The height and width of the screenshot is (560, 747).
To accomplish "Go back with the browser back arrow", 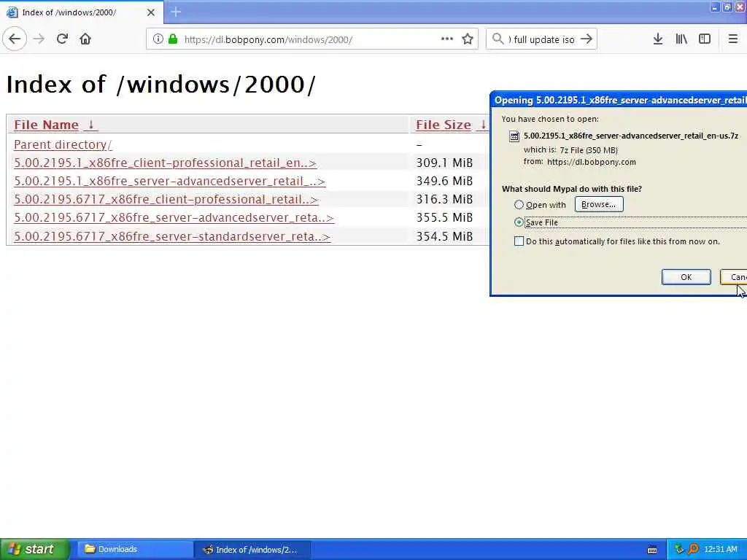I will pos(15,39).
